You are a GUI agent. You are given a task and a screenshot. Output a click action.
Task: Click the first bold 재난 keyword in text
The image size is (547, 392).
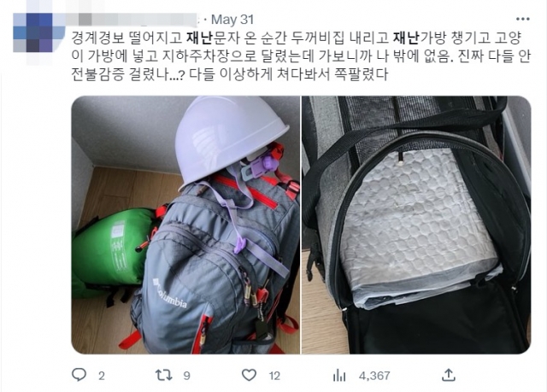pos(199,38)
